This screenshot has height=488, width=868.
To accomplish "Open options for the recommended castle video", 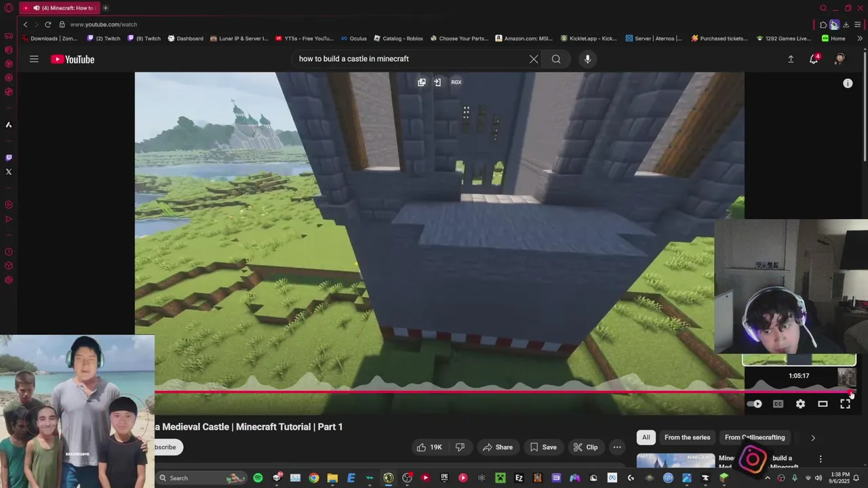I will (821, 460).
